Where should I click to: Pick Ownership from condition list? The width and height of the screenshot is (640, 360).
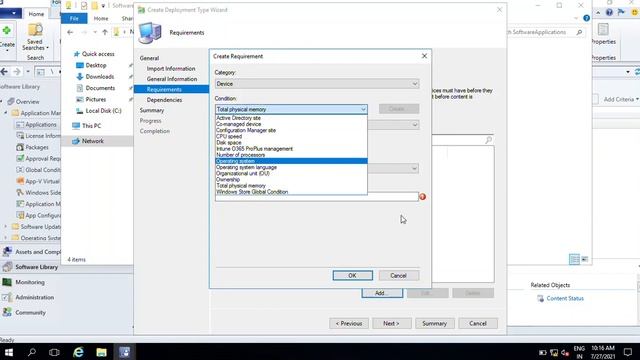[x=228, y=179]
